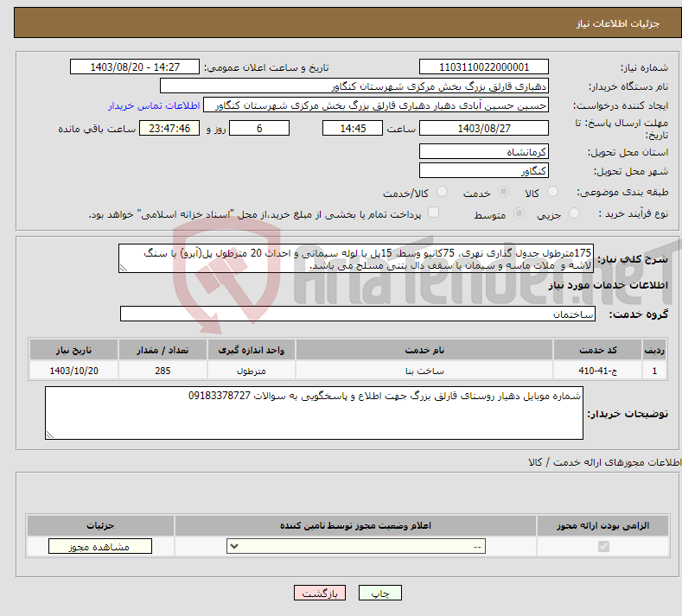
Task: Click the جزئیات اطلاعات نیاز page title
Action: (618, 23)
